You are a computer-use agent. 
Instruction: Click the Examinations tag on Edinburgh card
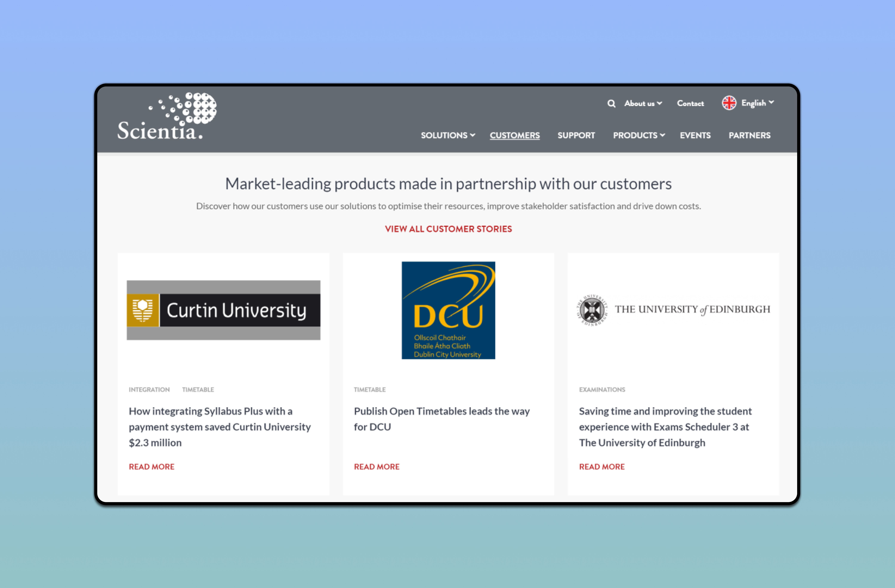click(602, 390)
